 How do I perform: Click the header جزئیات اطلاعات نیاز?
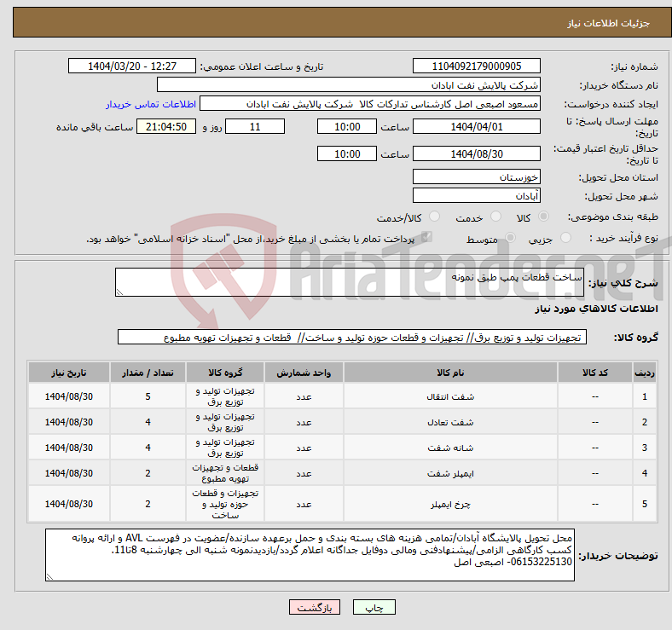point(609,23)
